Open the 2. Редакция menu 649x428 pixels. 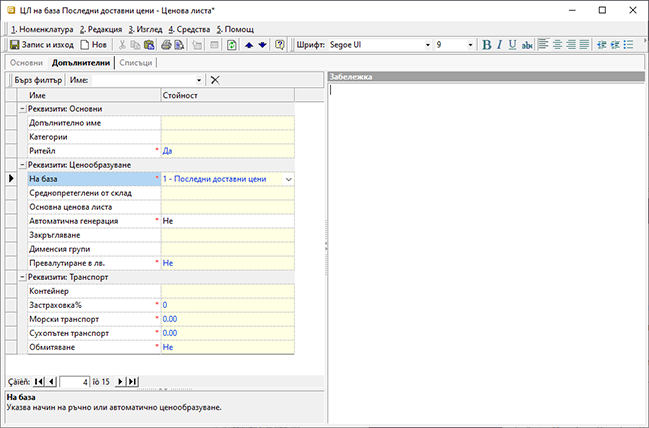coord(101,29)
